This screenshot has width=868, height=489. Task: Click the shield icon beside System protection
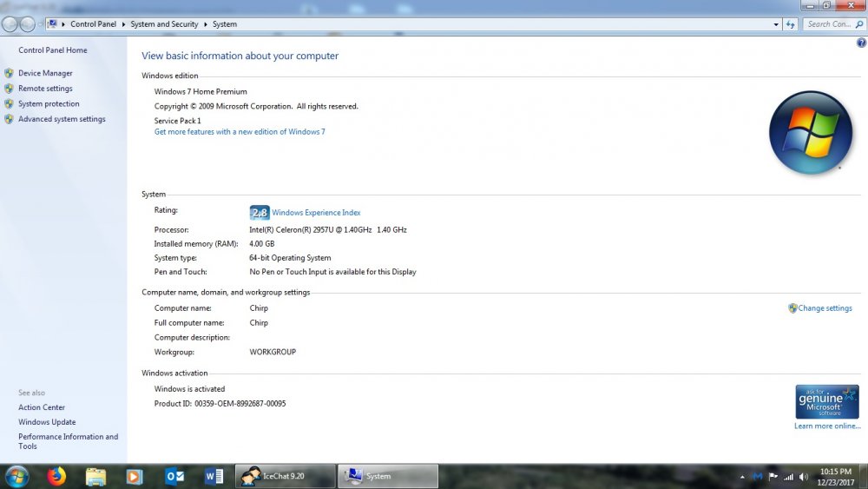tap(9, 103)
